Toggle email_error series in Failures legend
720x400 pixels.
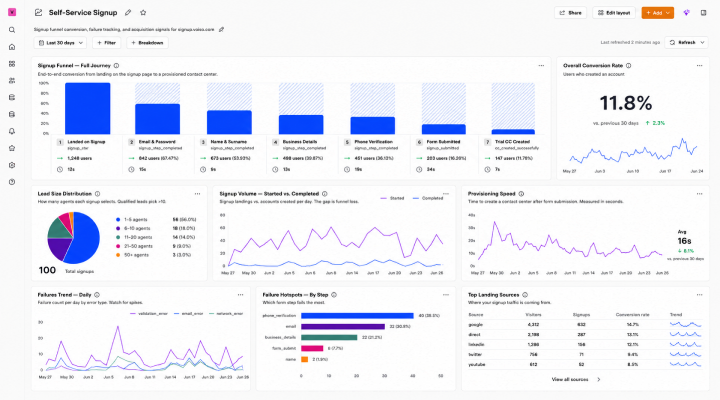pos(189,314)
